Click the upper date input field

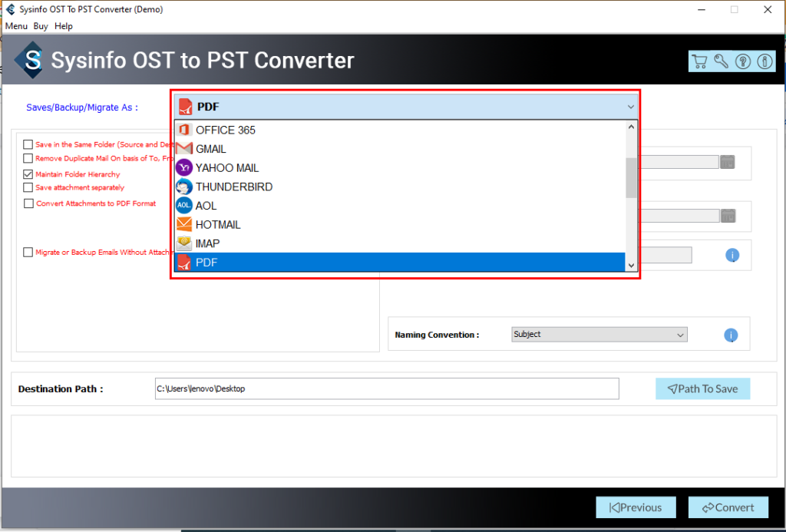(677, 162)
